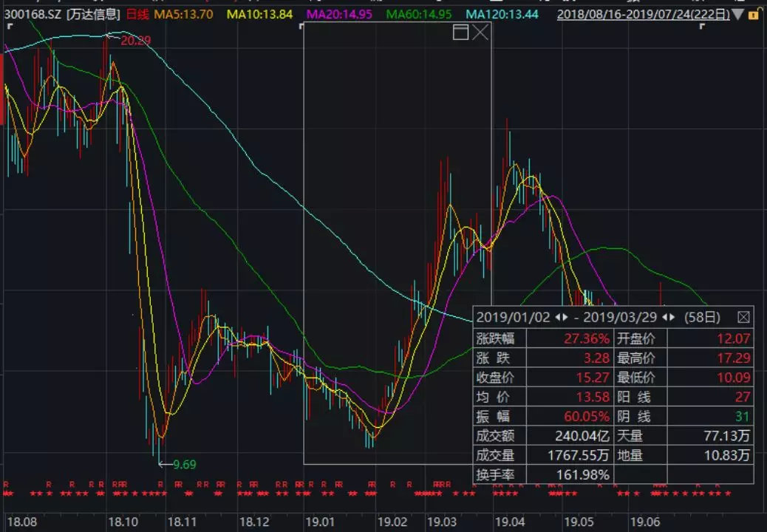Click the 9.69 low price marker

click(x=185, y=464)
